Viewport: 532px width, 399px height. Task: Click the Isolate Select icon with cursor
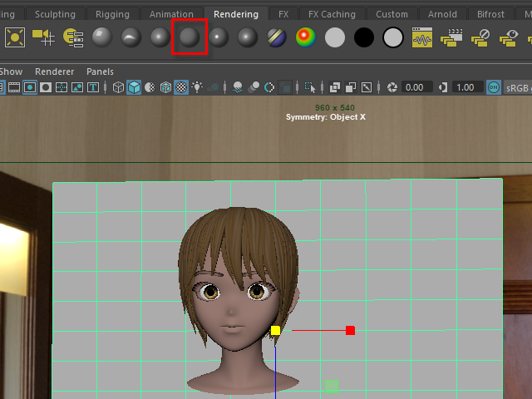tap(311, 87)
